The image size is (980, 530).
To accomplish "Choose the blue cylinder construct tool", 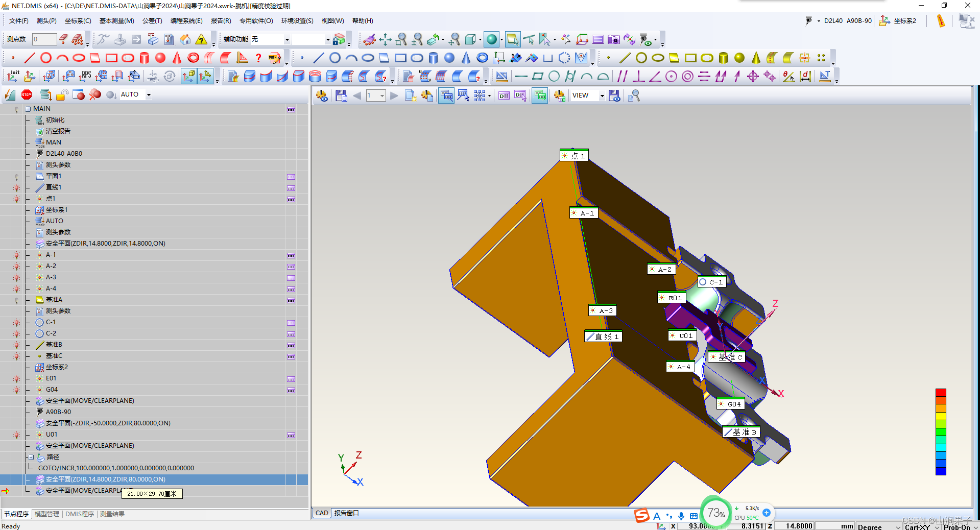I will click(433, 58).
